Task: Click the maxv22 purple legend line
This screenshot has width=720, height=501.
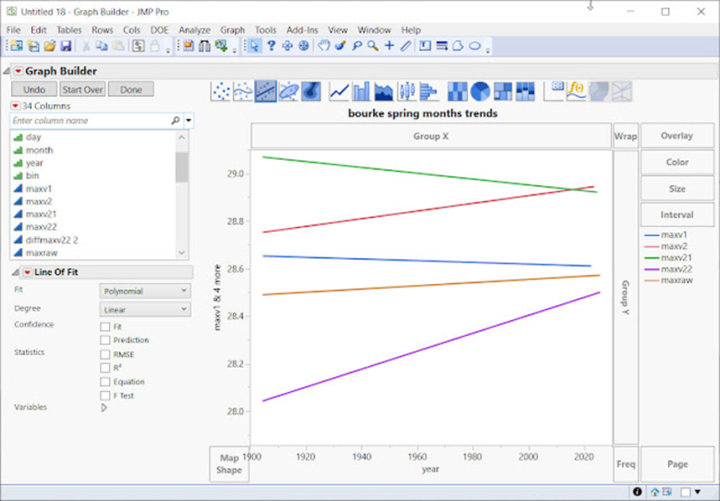Action: (x=650, y=269)
